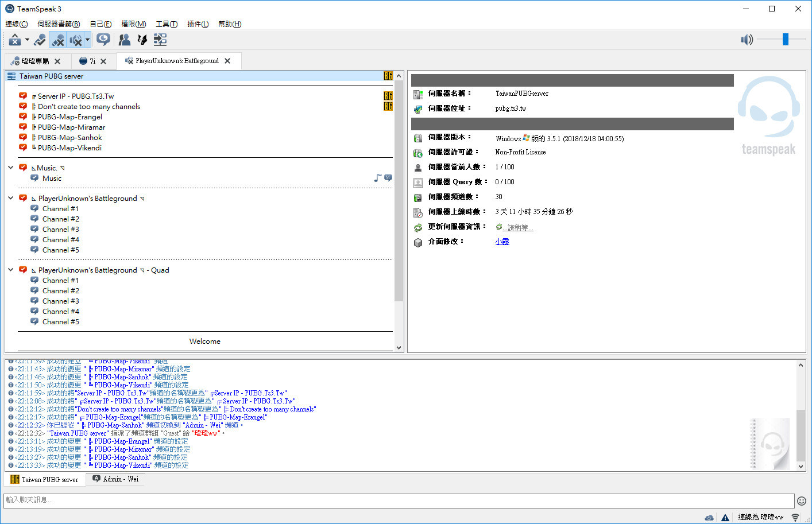
Task: Set away status using the toolbar icon
Action: 38,40
